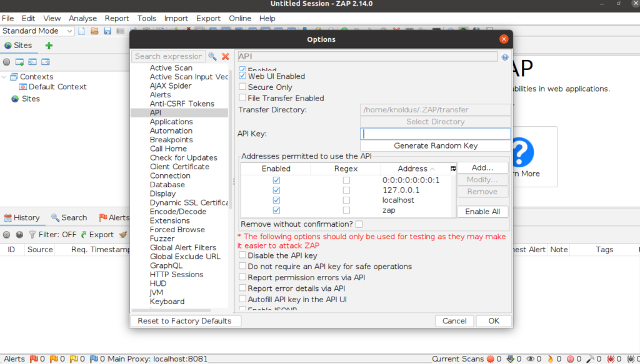
Task: Click the green plus tab icon beside Sites
Action: (49, 46)
